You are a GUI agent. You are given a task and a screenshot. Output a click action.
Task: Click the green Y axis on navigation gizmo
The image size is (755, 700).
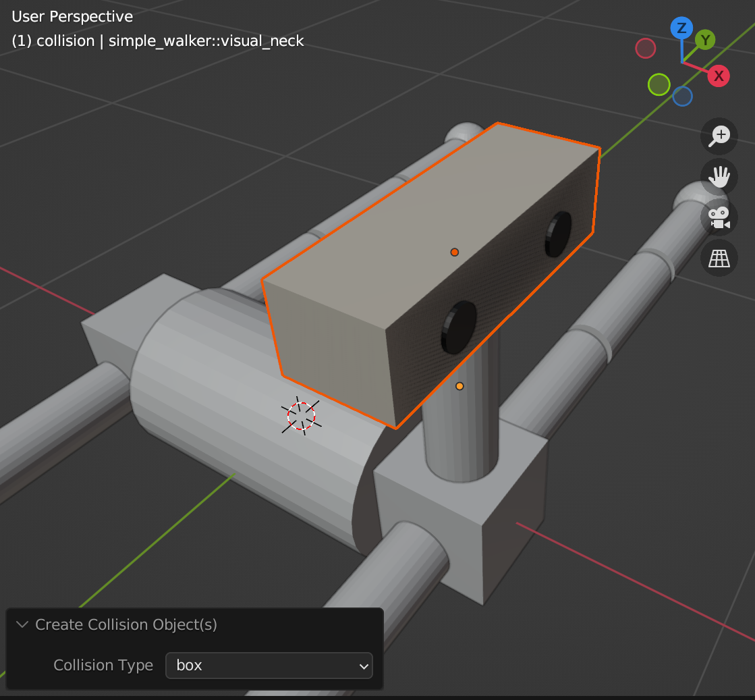[x=706, y=40]
